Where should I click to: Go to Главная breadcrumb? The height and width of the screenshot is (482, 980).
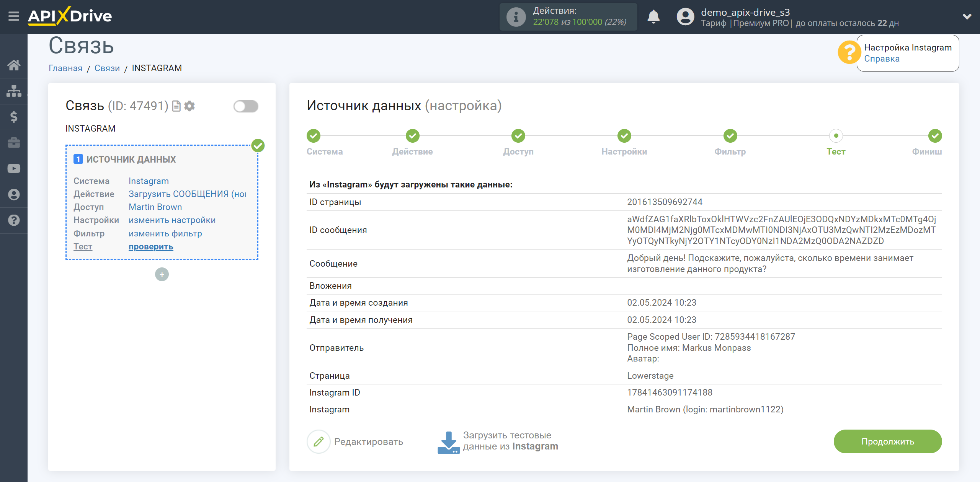click(x=65, y=68)
